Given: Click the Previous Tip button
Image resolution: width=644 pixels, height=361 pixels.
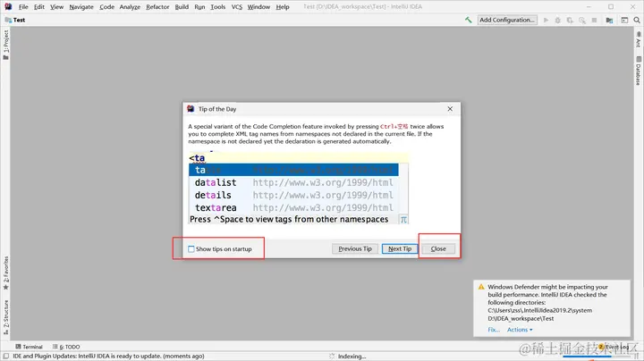Looking at the screenshot, I should point(355,248).
